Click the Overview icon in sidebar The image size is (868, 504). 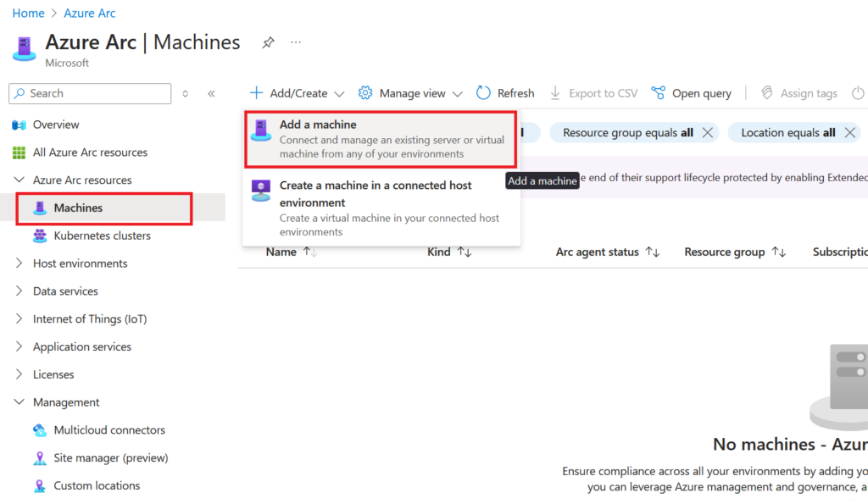coord(19,125)
